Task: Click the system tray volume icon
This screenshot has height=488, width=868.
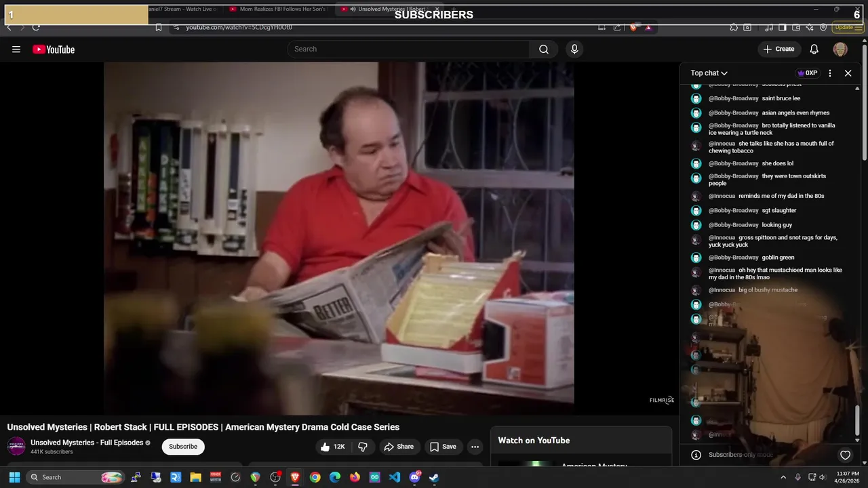Action: click(823, 477)
